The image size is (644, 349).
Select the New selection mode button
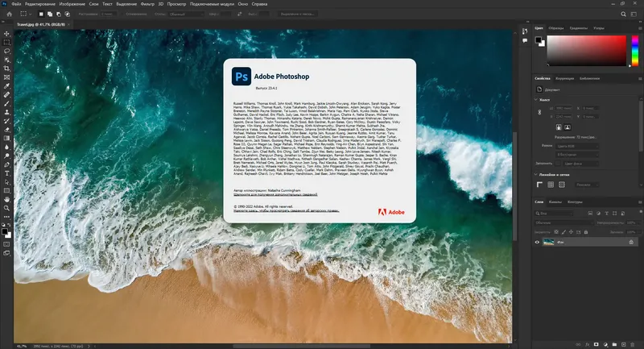coord(41,14)
